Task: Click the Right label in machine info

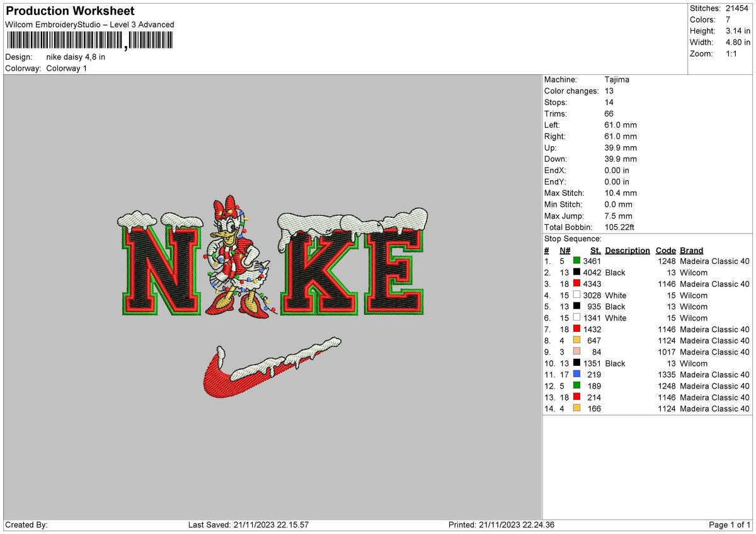Action: (555, 136)
